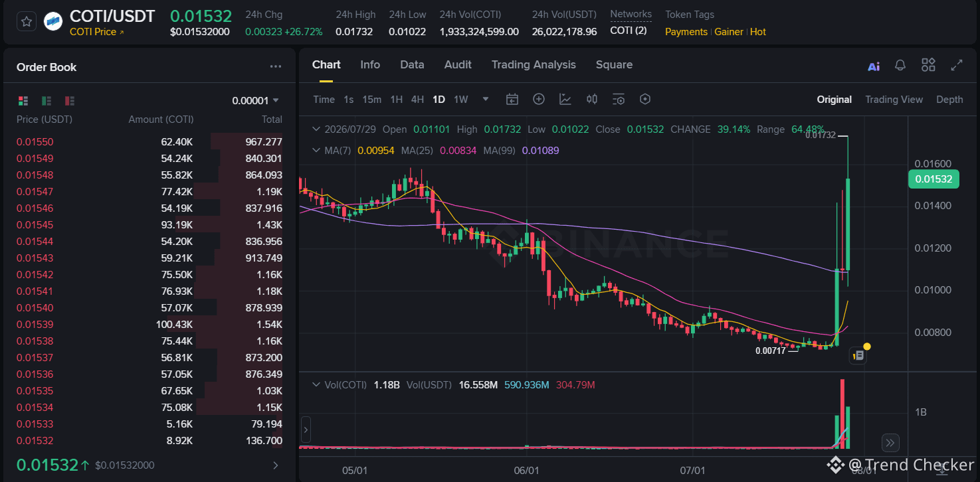This screenshot has height=482, width=980.
Task: Click the Hot token tag
Action: tap(758, 32)
